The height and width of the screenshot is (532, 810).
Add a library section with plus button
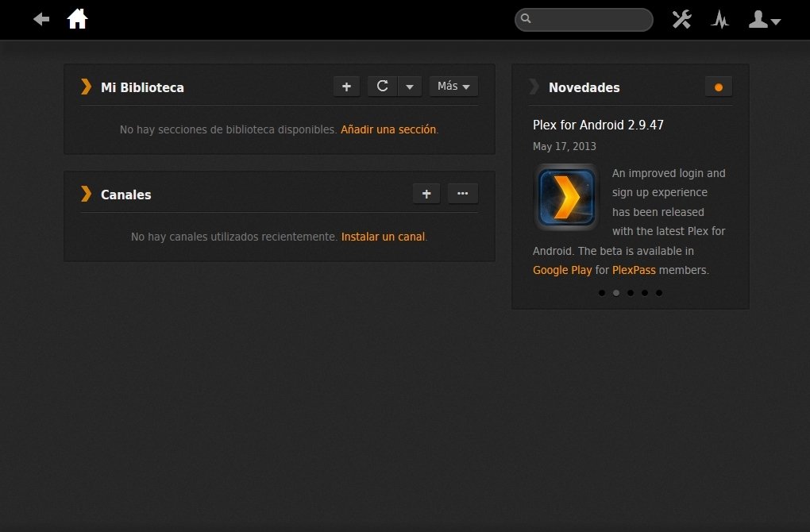tap(346, 87)
